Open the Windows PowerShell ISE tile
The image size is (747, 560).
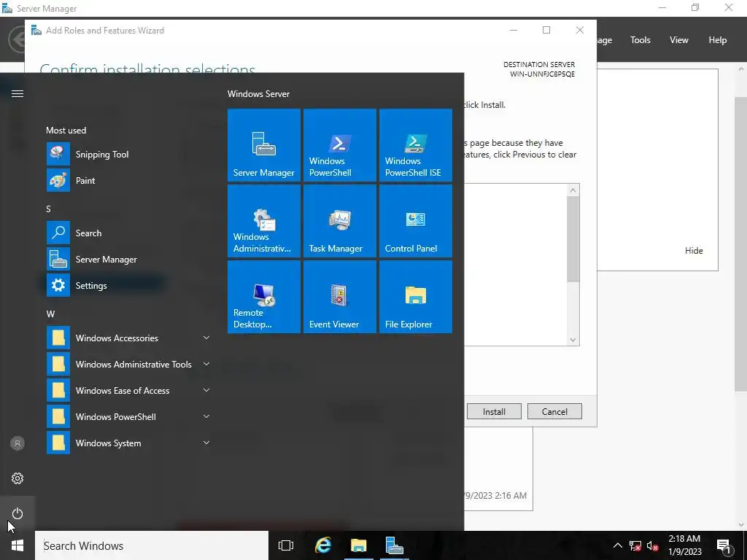(415, 145)
